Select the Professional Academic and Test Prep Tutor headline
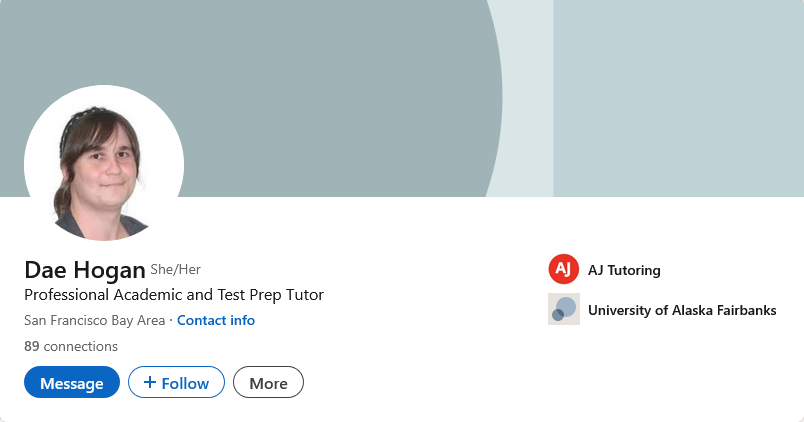 click(173, 295)
